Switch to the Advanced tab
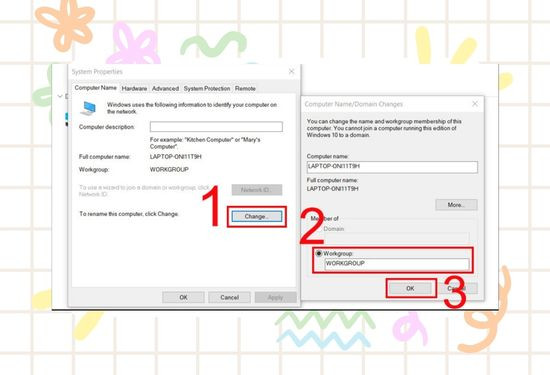 tap(165, 89)
